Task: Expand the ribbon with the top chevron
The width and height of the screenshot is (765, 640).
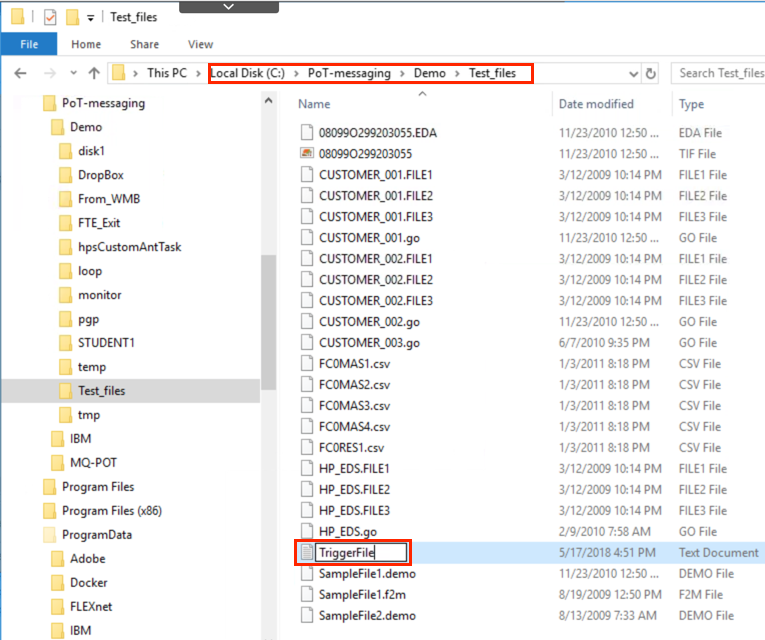Action: coord(229,6)
